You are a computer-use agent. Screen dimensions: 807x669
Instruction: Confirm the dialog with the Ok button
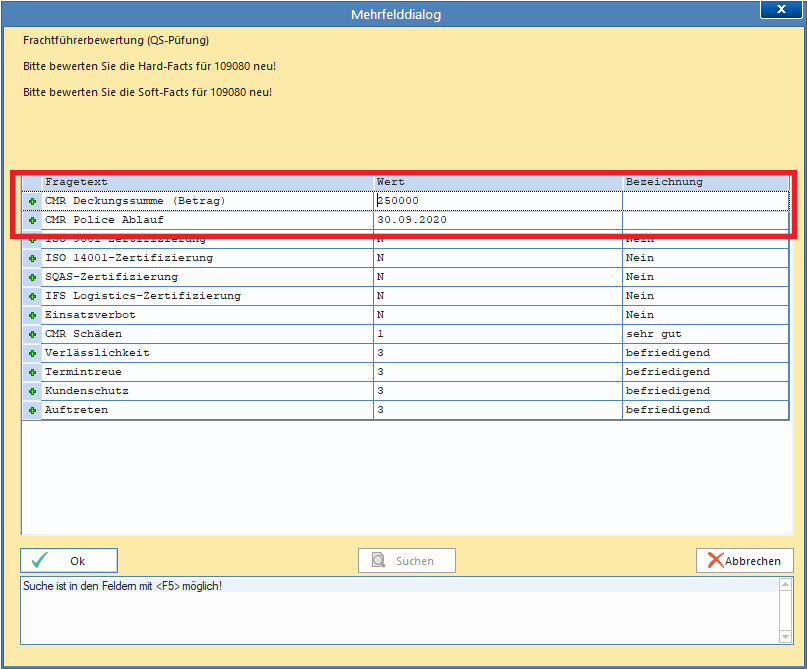[69, 560]
